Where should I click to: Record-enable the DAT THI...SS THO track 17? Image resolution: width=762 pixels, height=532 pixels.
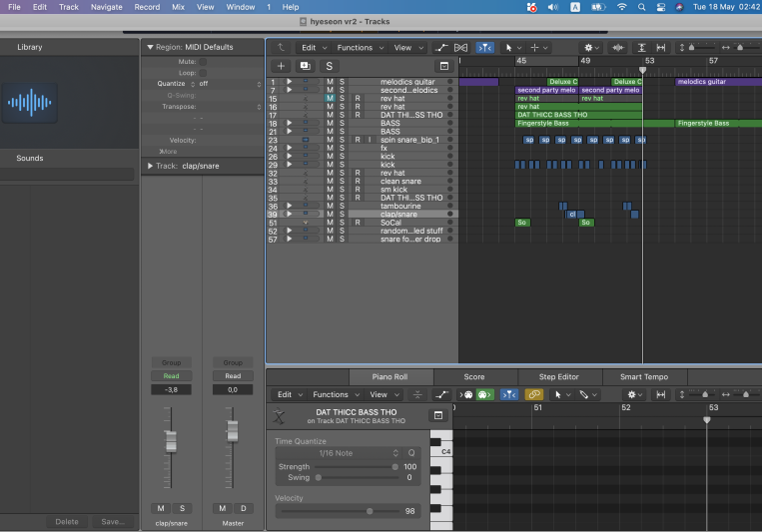pyautogui.click(x=358, y=115)
